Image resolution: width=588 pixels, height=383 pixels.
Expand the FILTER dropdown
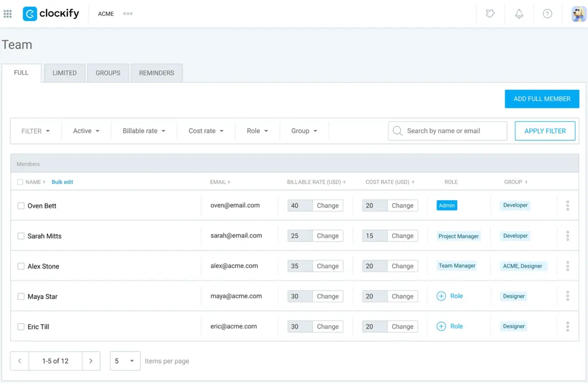[x=36, y=131]
